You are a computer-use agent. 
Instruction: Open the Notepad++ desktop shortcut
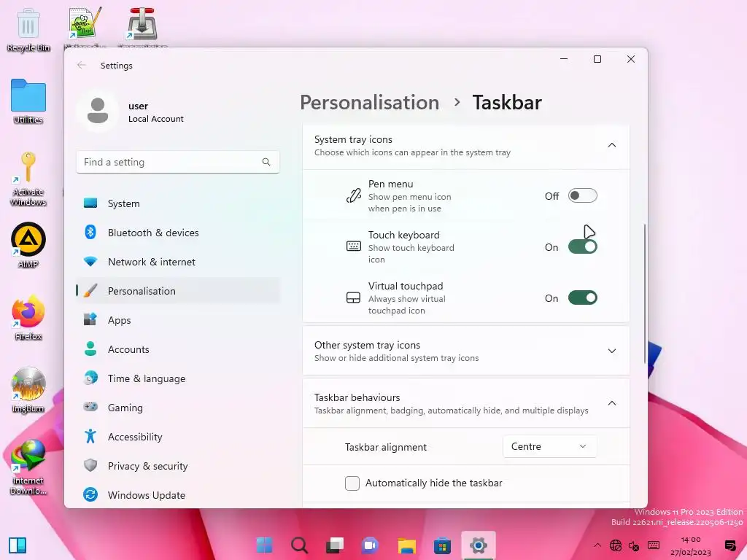(85, 26)
